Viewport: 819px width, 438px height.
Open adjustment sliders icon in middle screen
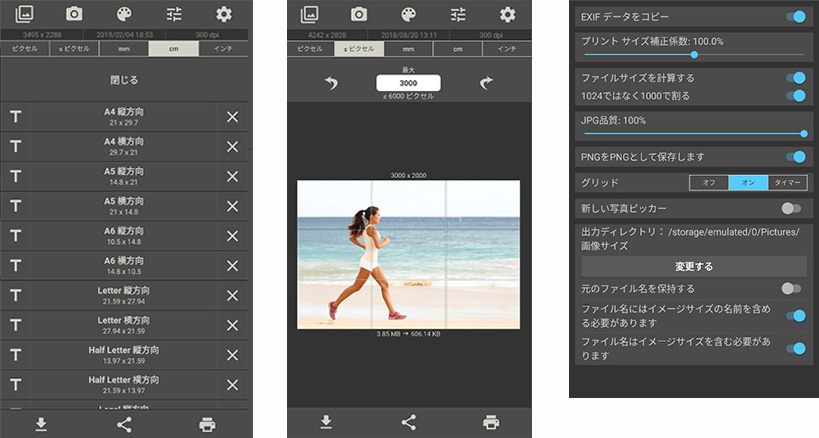click(x=458, y=14)
